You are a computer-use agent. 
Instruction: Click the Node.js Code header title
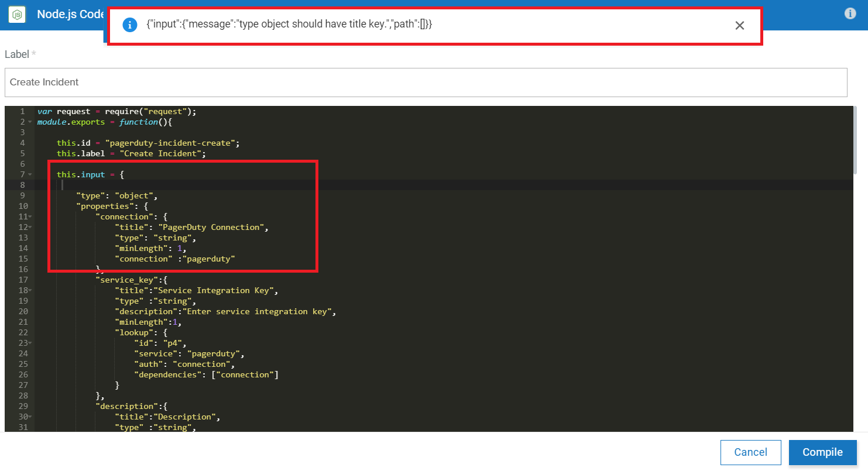[70, 14]
